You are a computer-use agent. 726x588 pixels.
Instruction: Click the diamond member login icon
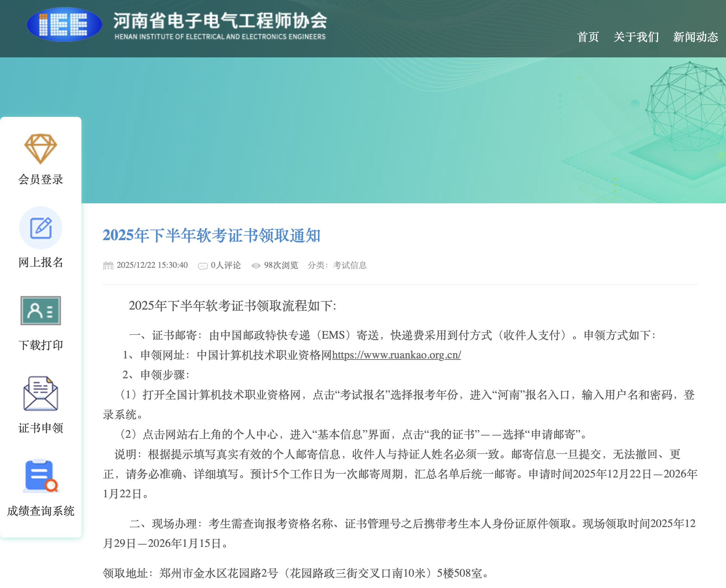pos(40,149)
